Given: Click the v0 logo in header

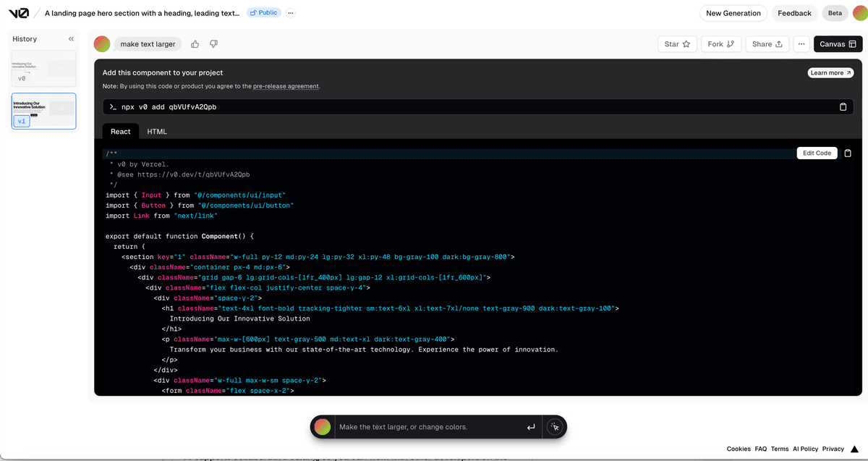Looking at the screenshot, I should pyautogui.click(x=19, y=13).
